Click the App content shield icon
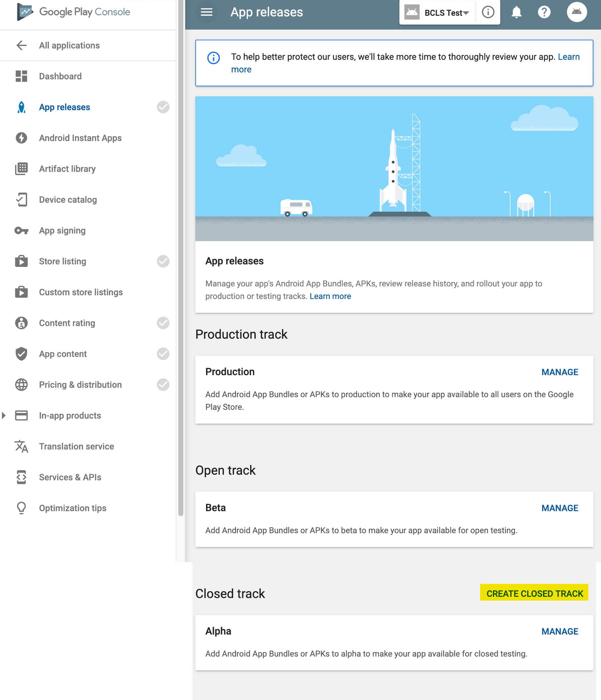Image resolution: width=601 pixels, height=700 pixels. pos(21,354)
